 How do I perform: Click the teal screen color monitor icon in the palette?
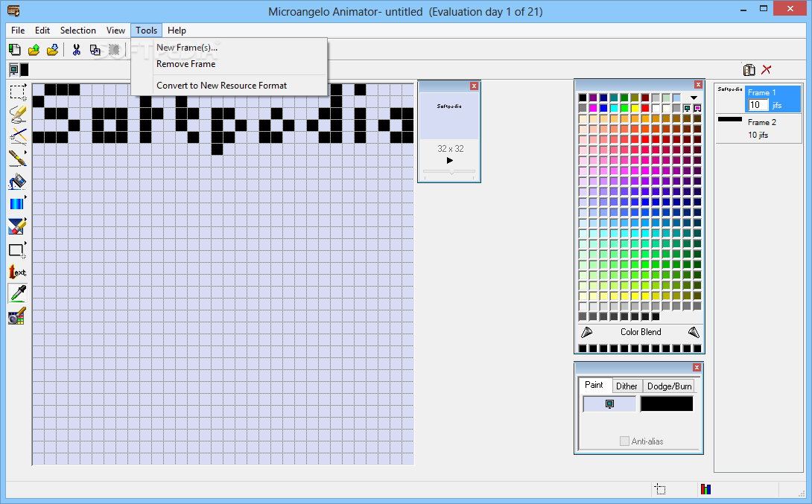coord(687,108)
